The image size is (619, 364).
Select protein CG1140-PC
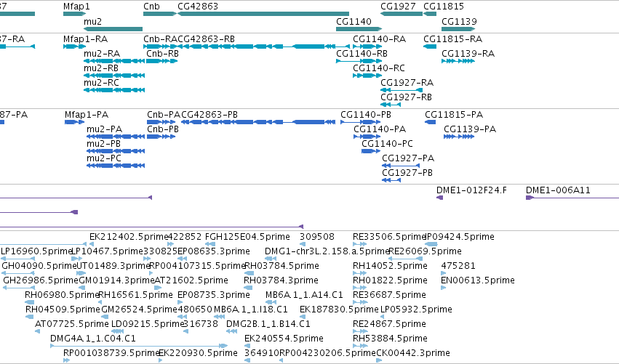point(387,144)
